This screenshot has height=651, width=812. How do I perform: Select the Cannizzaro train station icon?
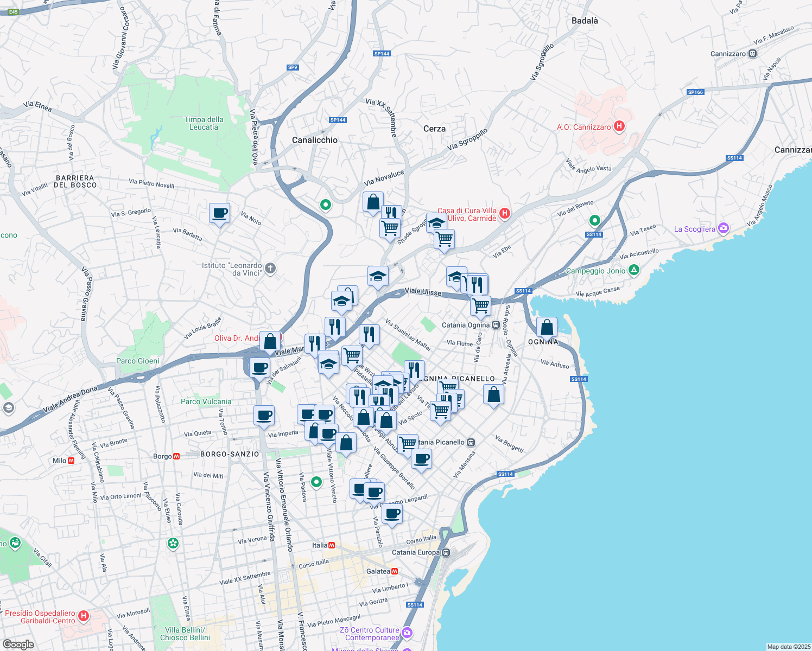tap(751, 54)
